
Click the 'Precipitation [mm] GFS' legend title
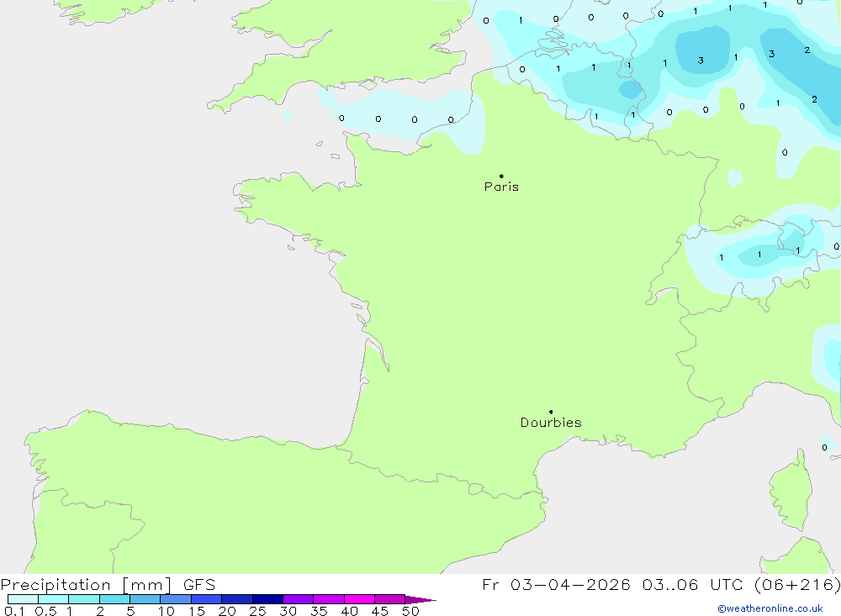108,584
